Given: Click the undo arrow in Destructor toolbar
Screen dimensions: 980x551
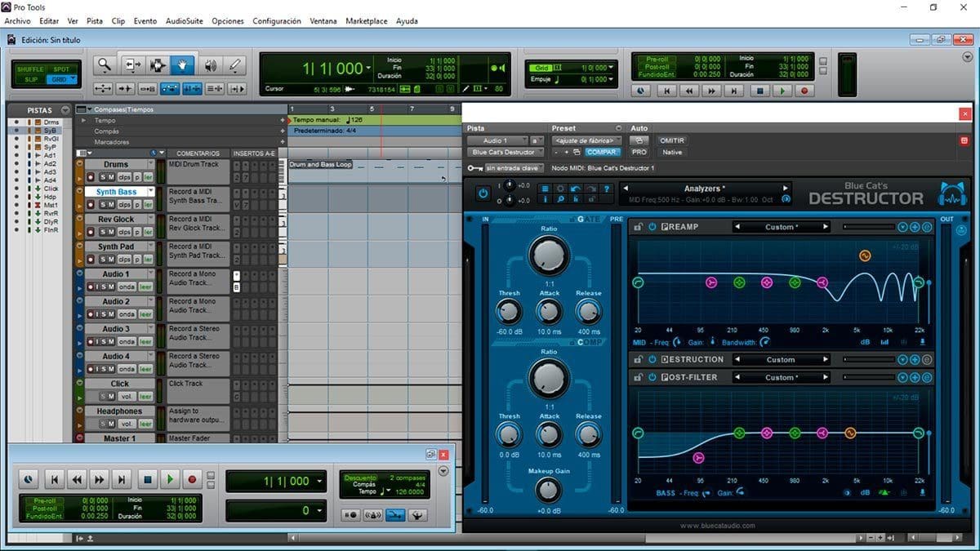Looking at the screenshot, I should point(575,189).
